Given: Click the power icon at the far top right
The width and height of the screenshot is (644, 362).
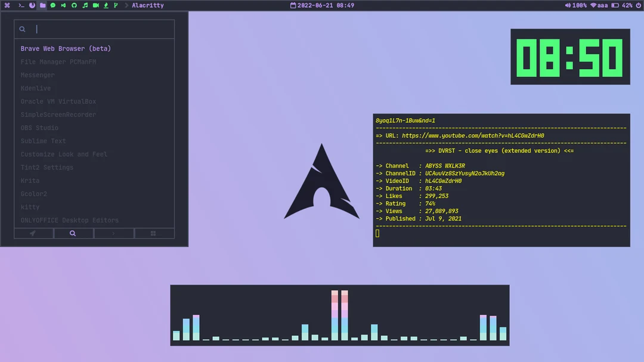Looking at the screenshot, I should click(x=638, y=5).
